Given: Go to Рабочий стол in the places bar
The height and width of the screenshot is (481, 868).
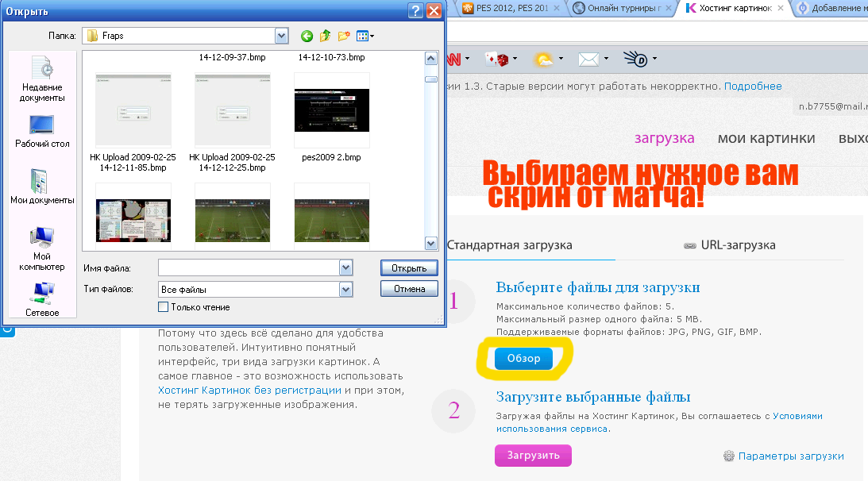Looking at the screenshot, I should [x=42, y=132].
